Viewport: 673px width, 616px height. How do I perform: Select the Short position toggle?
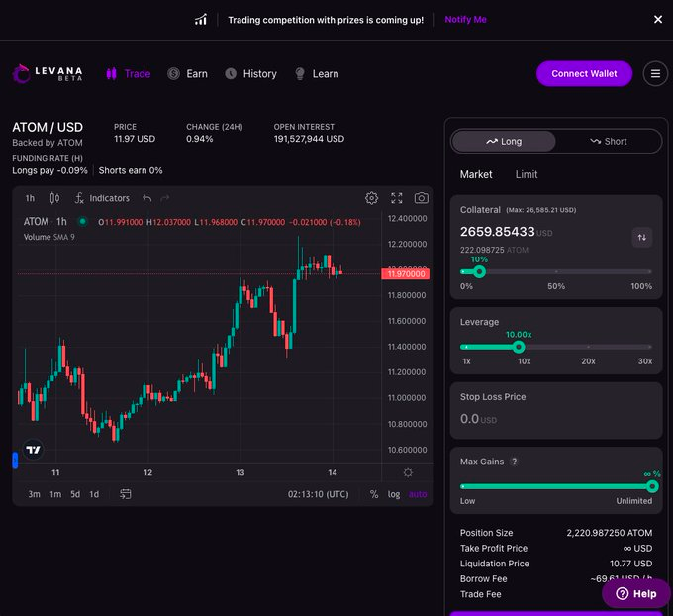coord(609,141)
